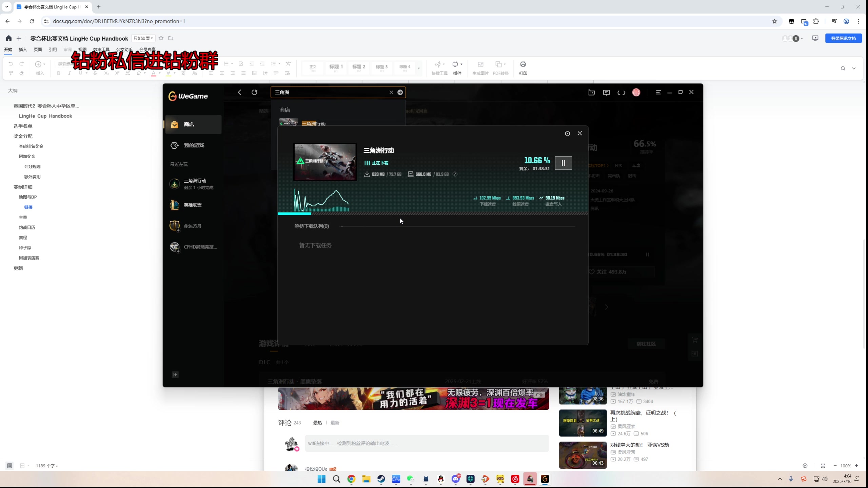Sort comments by 最新
The width and height of the screenshot is (868, 488).
pos(335,423)
